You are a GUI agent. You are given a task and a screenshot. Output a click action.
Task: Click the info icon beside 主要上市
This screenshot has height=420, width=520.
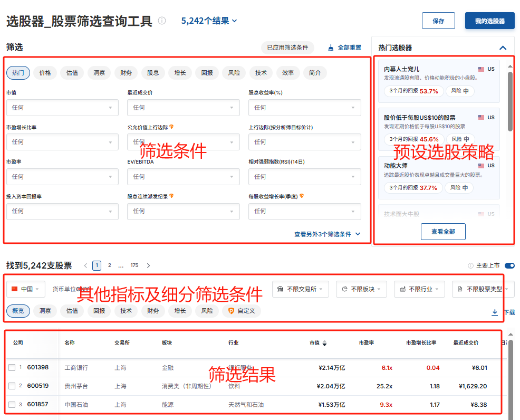click(470, 265)
